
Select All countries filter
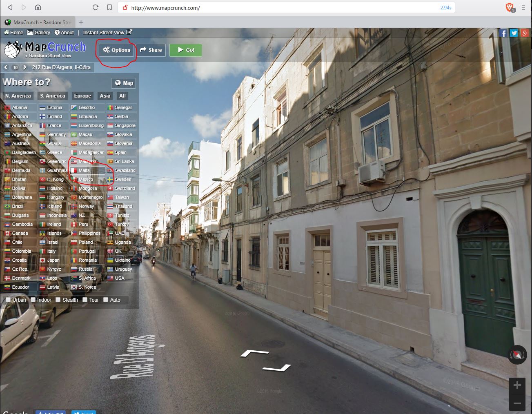tap(122, 96)
